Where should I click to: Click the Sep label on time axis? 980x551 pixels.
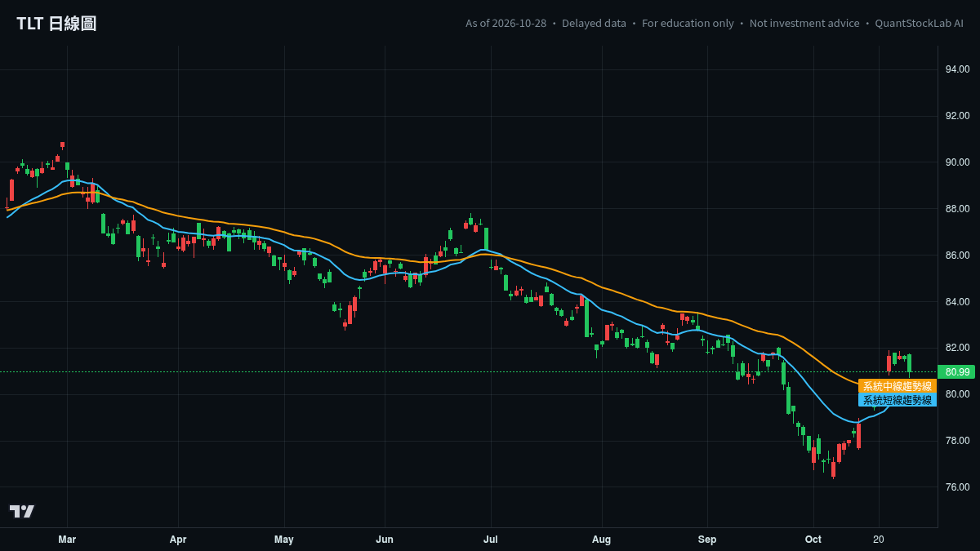(707, 540)
